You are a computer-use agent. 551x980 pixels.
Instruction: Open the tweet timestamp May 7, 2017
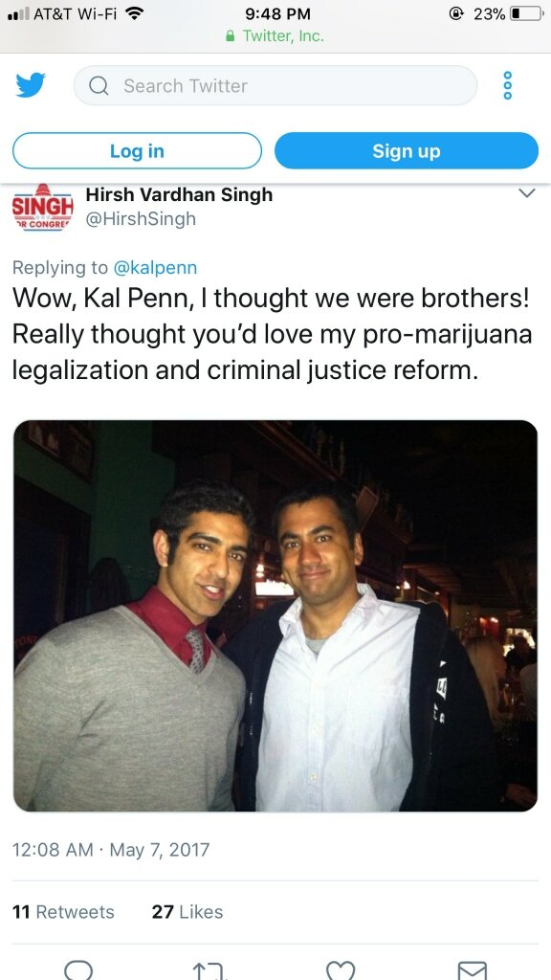coord(111,850)
